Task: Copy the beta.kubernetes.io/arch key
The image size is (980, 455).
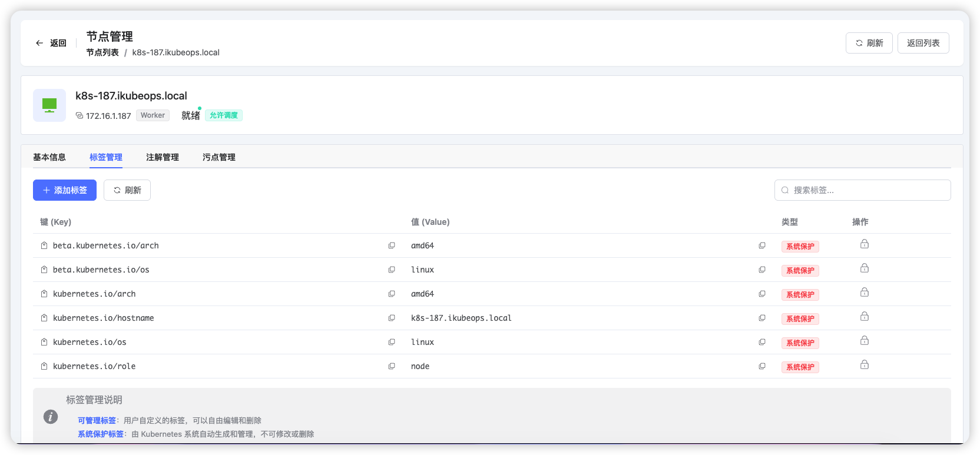Action: coord(392,245)
